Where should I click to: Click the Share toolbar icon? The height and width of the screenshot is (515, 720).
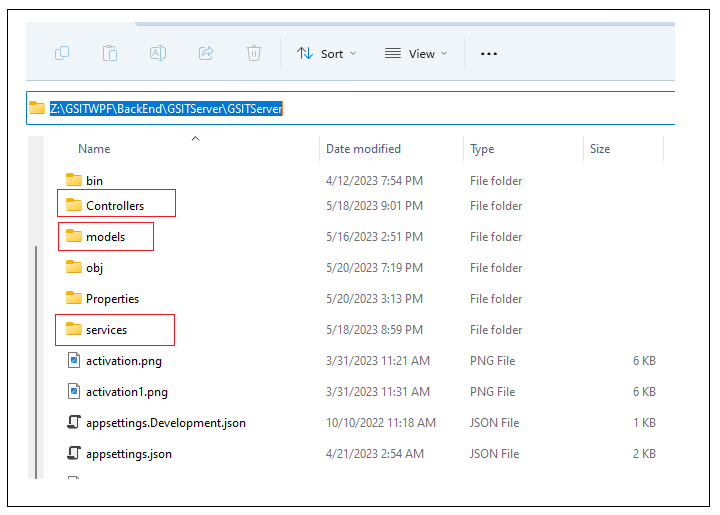[206, 53]
